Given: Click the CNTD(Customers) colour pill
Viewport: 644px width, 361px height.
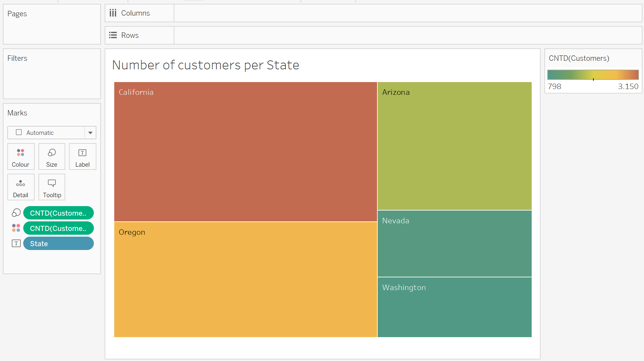Looking at the screenshot, I should 59,228.
